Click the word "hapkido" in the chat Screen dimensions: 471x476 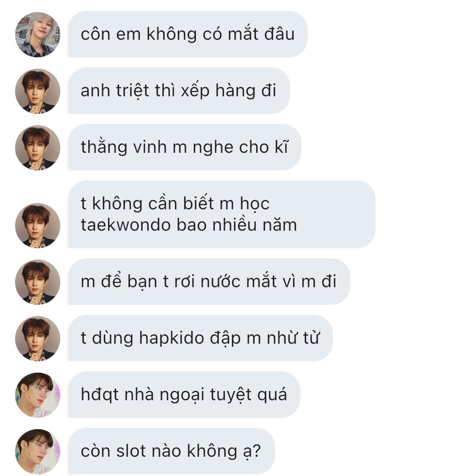coord(172,339)
